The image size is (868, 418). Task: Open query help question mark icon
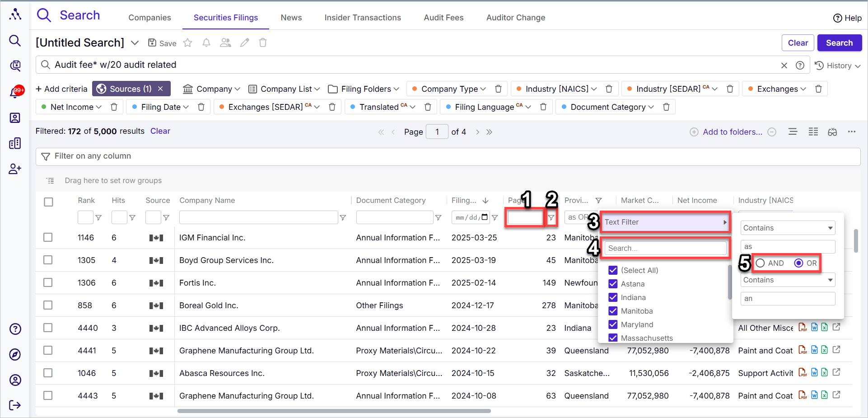[x=800, y=66]
